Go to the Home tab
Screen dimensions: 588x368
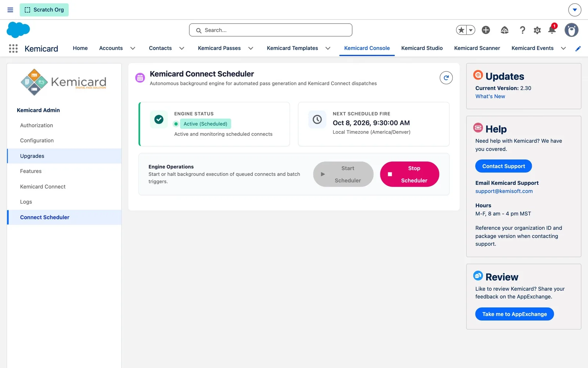[x=80, y=48]
